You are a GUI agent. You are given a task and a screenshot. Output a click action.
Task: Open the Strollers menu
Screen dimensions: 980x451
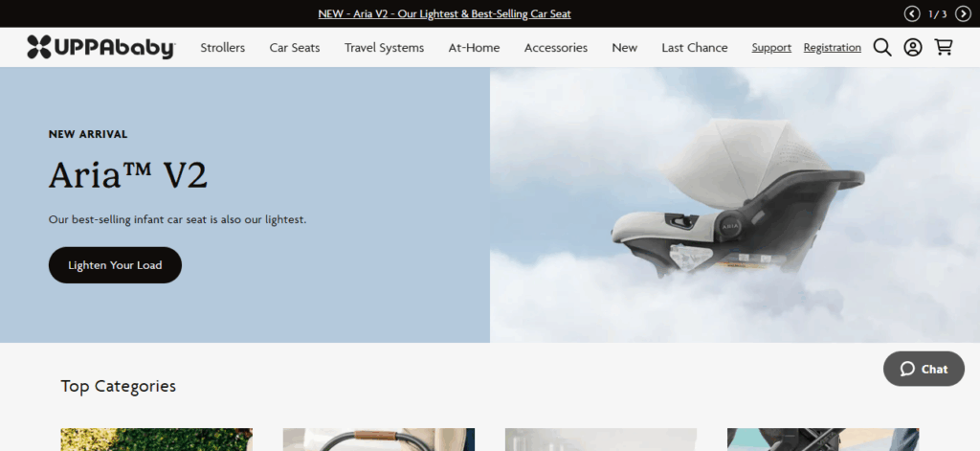[222, 48]
